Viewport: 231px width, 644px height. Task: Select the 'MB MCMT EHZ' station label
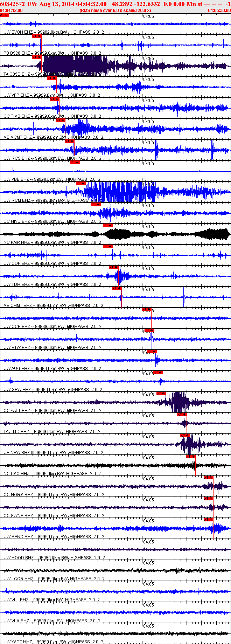click(x=17, y=137)
